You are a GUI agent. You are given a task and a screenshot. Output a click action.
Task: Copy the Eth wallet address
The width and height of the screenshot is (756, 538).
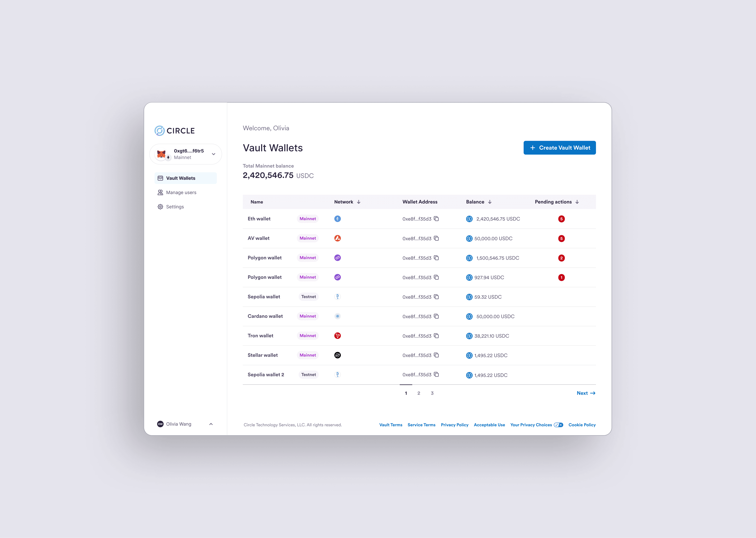(x=436, y=219)
